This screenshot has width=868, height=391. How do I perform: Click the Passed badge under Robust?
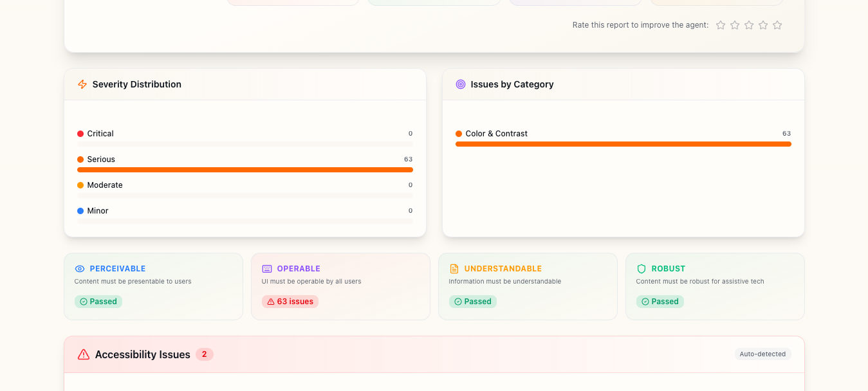coord(660,302)
